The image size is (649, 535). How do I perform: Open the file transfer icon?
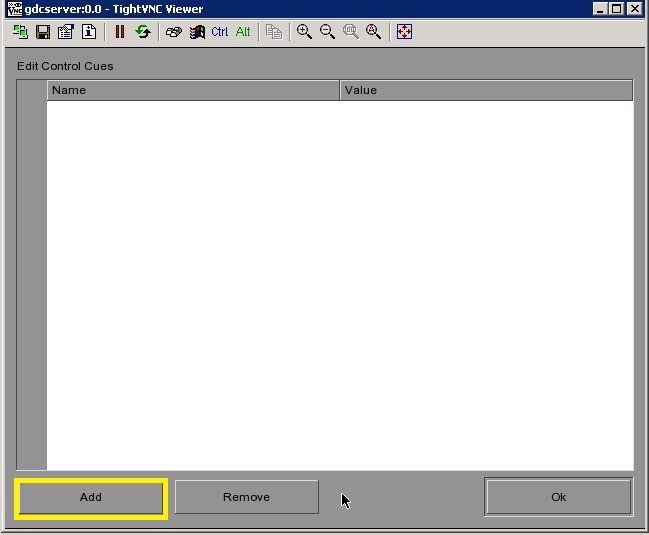[x=274, y=32]
